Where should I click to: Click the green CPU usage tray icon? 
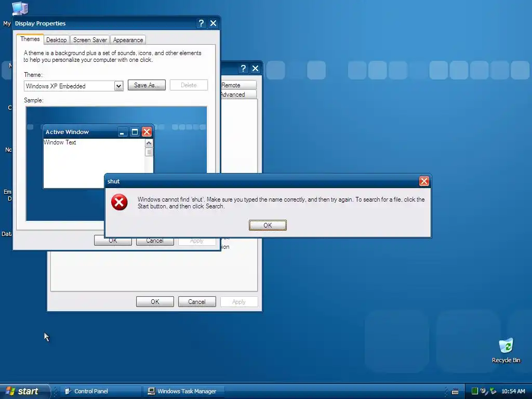tap(475, 391)
